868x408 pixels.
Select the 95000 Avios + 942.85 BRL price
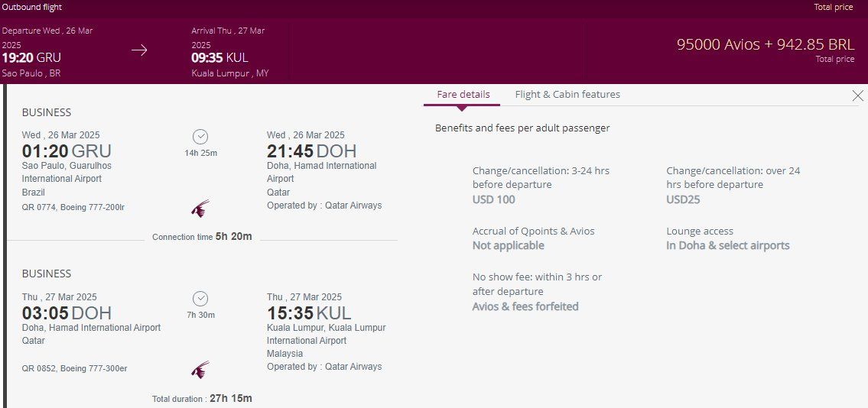pos(765,45)
